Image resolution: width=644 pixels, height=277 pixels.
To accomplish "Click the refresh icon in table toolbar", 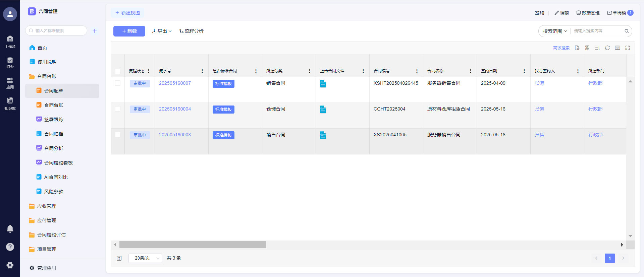I will coord(607,48).
